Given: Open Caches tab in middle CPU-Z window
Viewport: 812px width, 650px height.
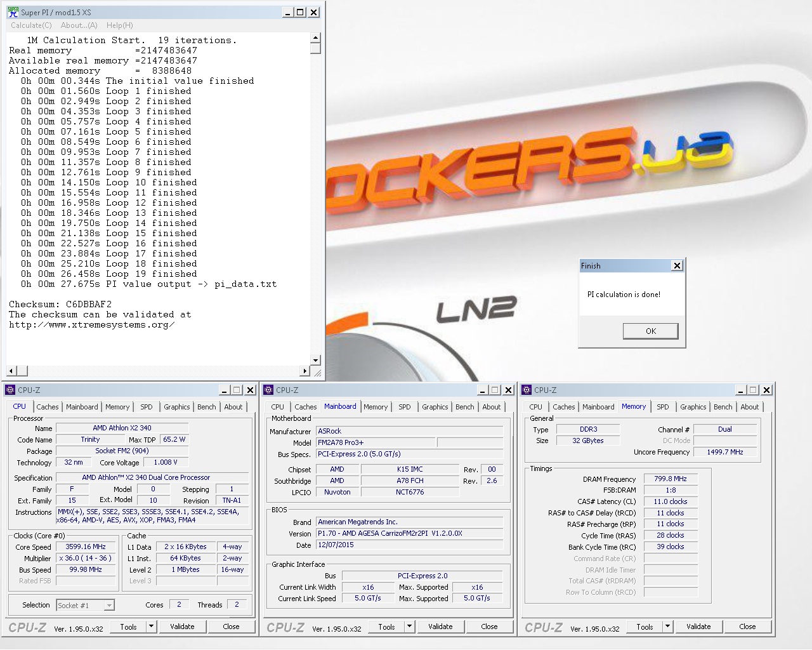Looking at the screenshot, I should click(306, 407).
